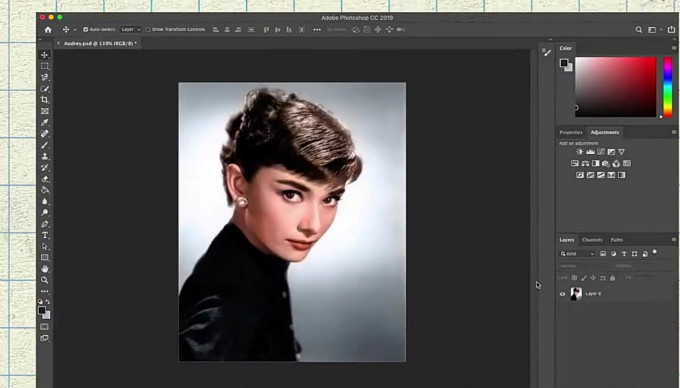Switch to the Channels tab
This screenshot has width=680, height=388.
pos(592,240)
